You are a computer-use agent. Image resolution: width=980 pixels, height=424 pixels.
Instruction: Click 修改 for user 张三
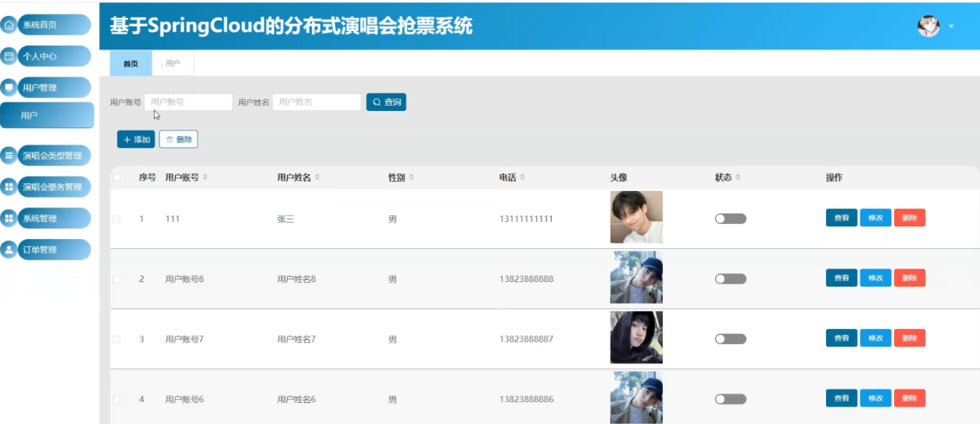pyautogui.click(x=875, y=217)
